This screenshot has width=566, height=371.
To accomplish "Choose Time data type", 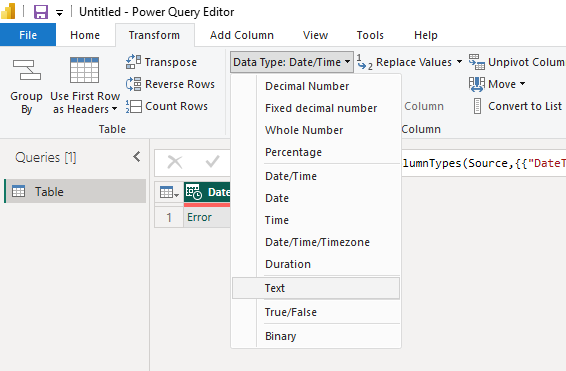I will (316, 220).
